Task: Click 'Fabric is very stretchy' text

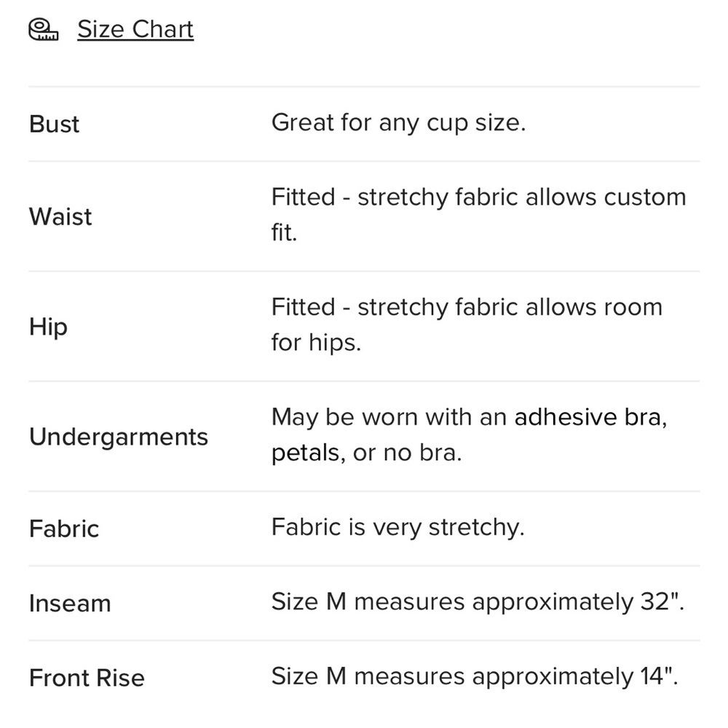Action: [398, 527]
